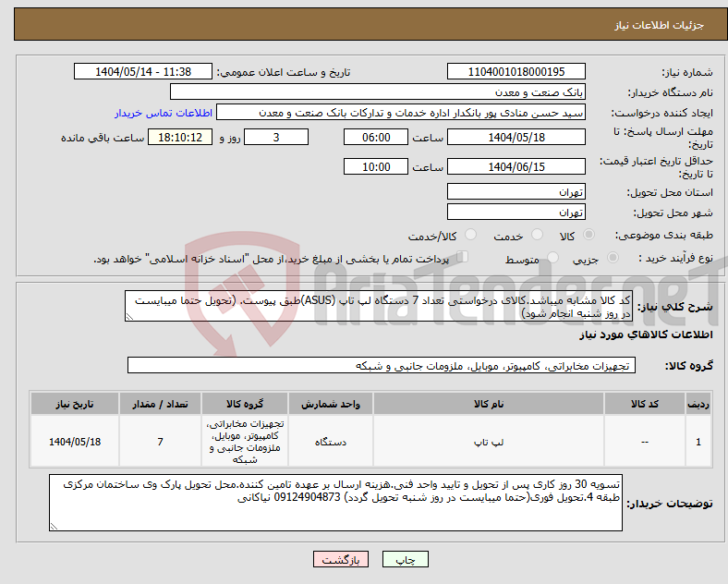The height and width of the screenshot is (584, 728).
Task: Click the buyer notes textarea resize handle
Action: pyautogui.click(x=54, y=527)
